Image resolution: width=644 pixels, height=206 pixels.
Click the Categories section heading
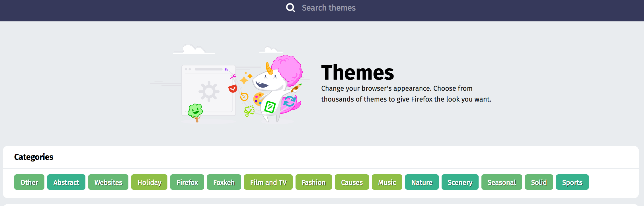[x=34, y=157]
